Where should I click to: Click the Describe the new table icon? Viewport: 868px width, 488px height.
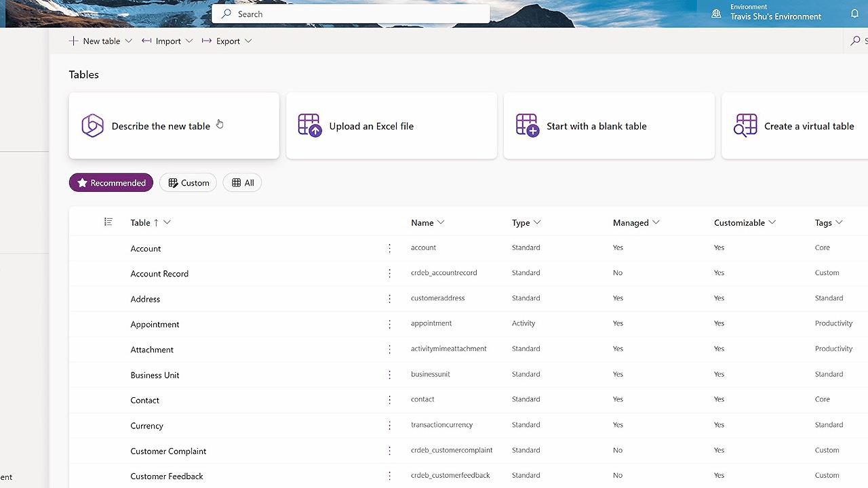tap(92, 125)
